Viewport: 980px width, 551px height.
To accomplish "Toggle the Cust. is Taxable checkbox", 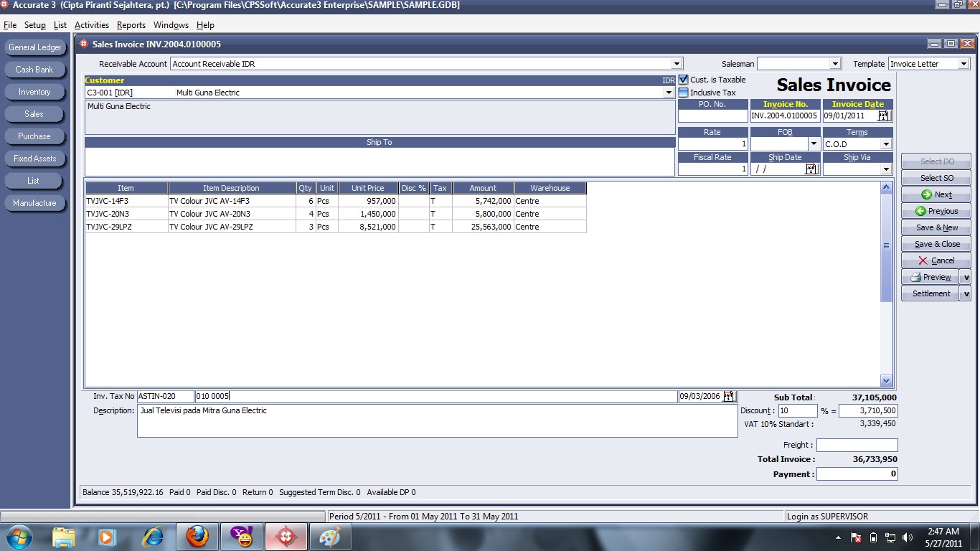I will [684, 80].
